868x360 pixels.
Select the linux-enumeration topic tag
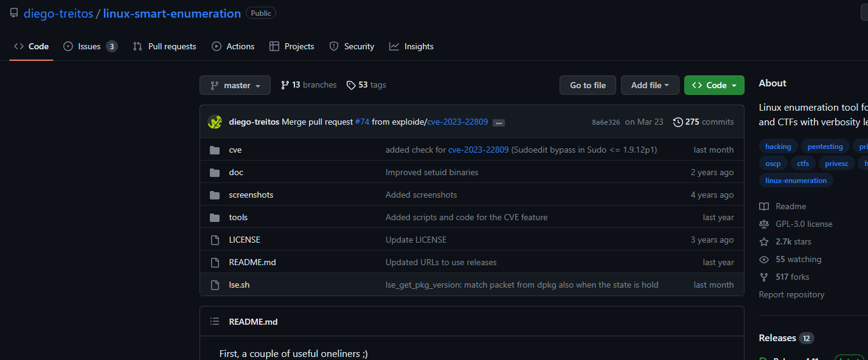(796, 181)
